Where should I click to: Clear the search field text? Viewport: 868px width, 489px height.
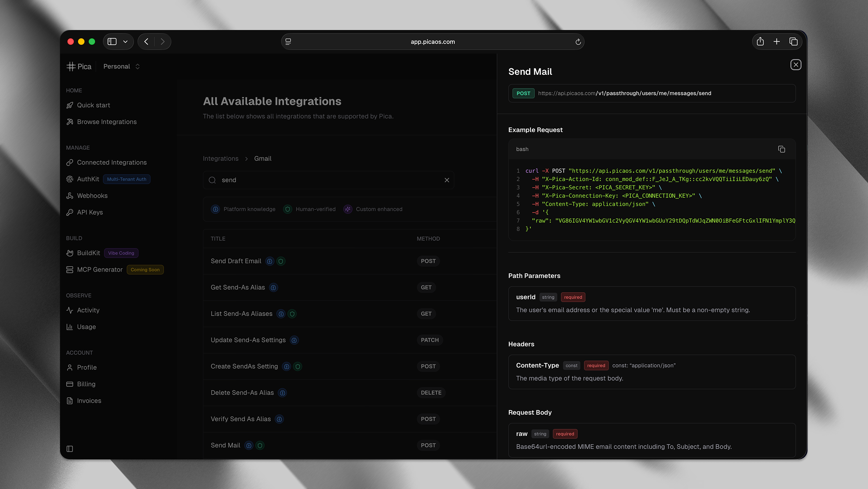446,180
